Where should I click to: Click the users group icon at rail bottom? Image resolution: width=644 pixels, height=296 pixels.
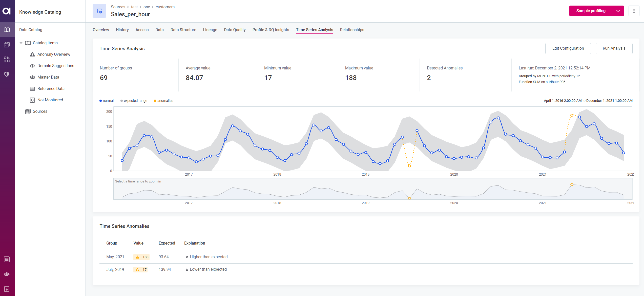(x=7, y=274)
